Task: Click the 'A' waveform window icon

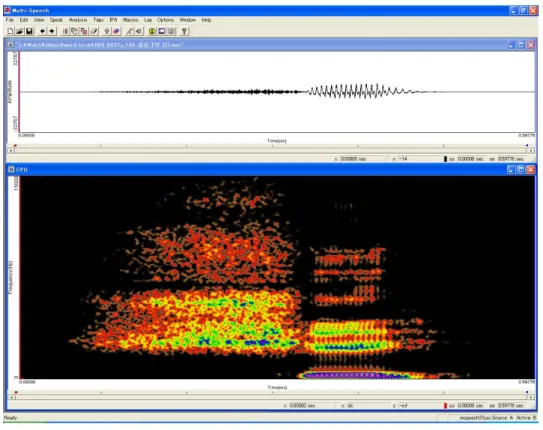Action: pos(11,45)
